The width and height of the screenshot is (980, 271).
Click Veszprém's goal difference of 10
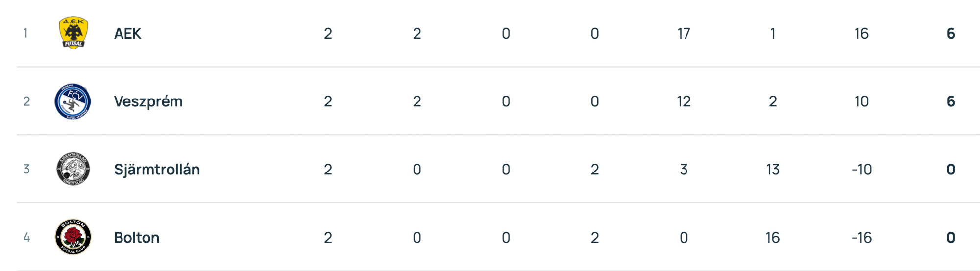(861, 101)
